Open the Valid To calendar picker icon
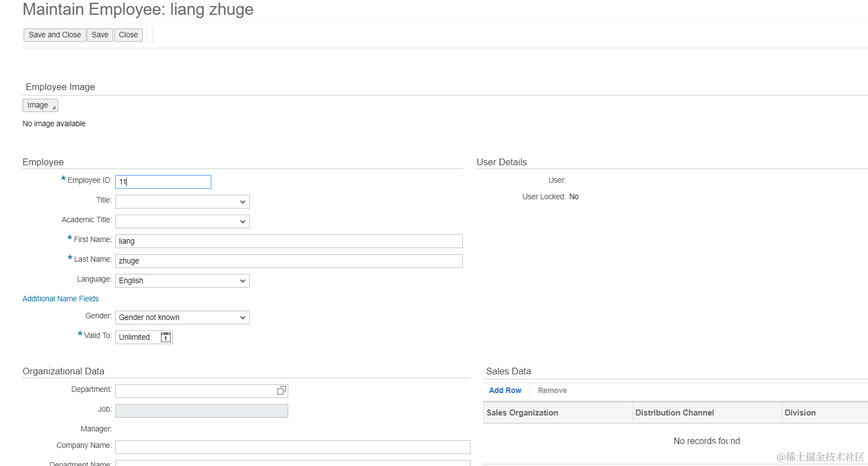868x466 pixels. [x=166, y=337]
